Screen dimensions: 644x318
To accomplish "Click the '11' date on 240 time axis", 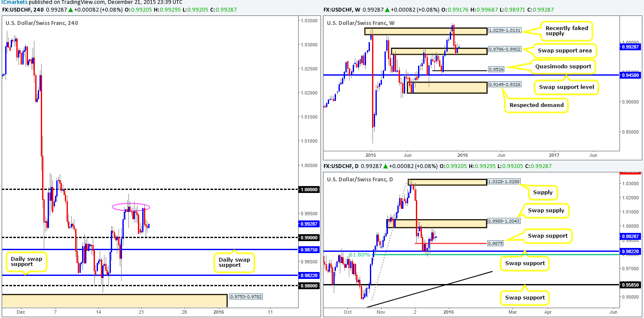I will 270,312.
